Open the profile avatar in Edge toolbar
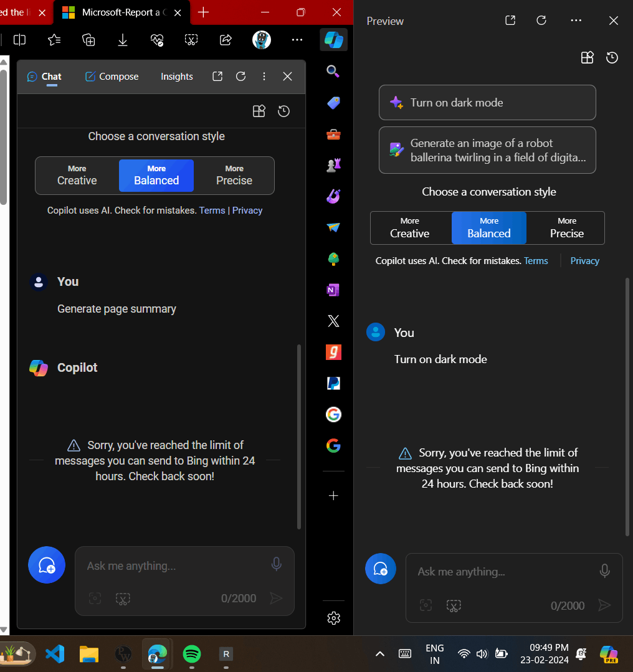Viewport: 633px width, 672px height. click(x=262, y=40)
